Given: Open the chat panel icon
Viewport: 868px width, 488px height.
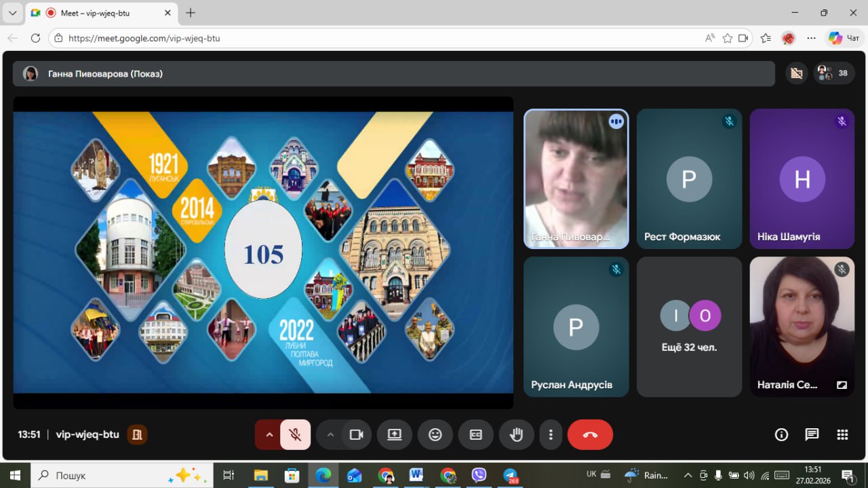Looking at the screenshot, I should [x=812, y=435].
